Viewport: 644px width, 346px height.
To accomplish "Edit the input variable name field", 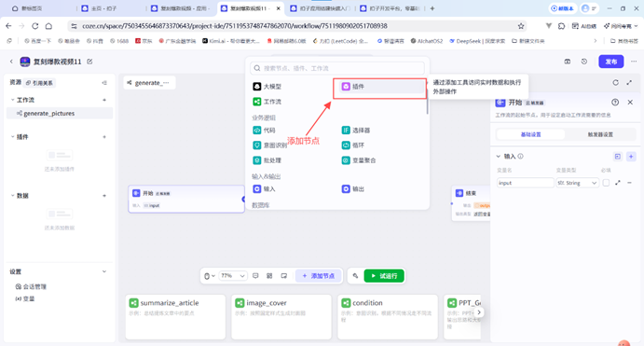I will pos(525,183).
